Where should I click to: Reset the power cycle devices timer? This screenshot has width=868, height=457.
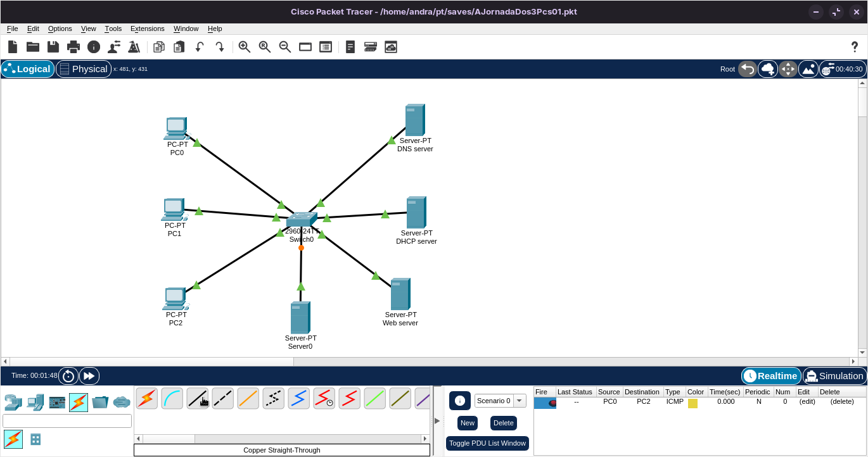click(68, 376)
